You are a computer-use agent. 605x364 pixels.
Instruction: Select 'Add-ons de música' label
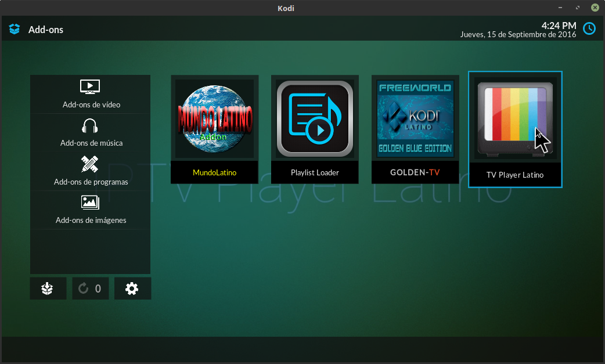pos(91,143)
